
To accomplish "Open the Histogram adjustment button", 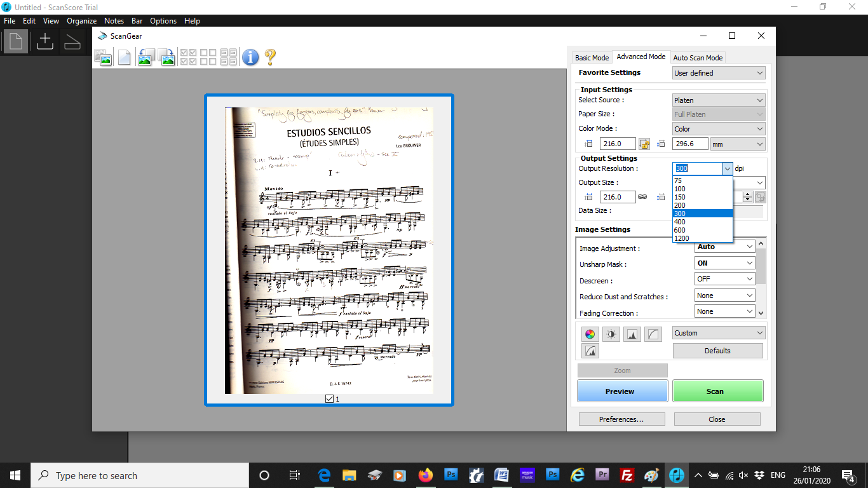I will click(632, 334).
